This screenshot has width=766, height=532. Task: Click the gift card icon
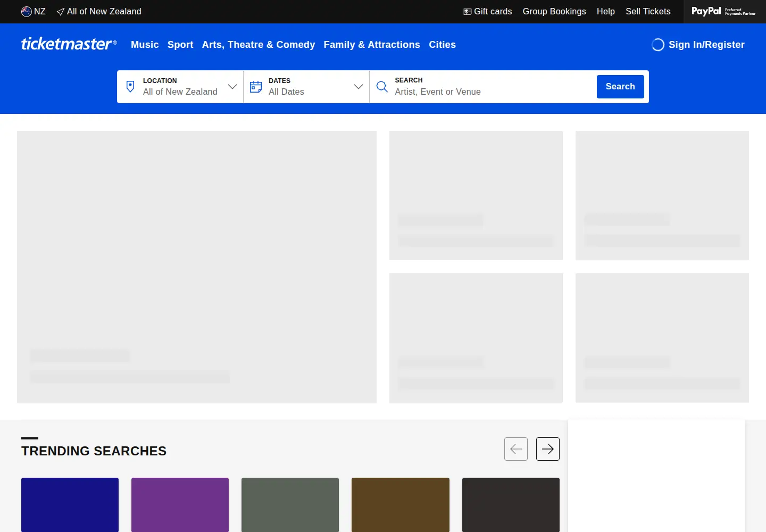click(x=468, y=12)
